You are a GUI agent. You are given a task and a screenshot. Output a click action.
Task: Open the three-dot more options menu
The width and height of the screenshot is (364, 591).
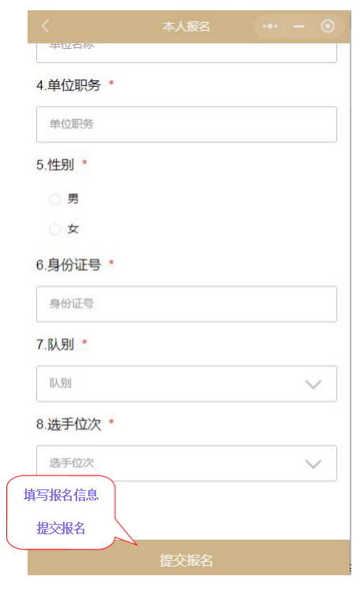click(270, 26)
